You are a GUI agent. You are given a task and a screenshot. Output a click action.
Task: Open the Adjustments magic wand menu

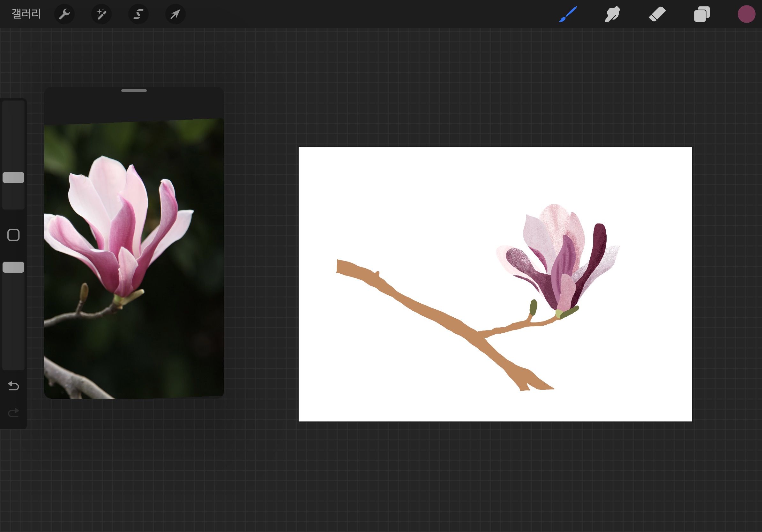(x=101, y=14)
